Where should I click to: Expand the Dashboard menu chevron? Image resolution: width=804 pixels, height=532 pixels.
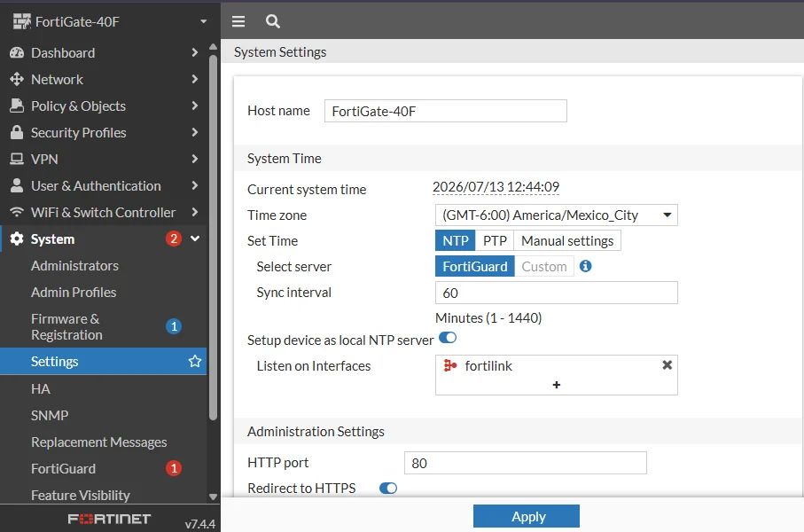194,52
